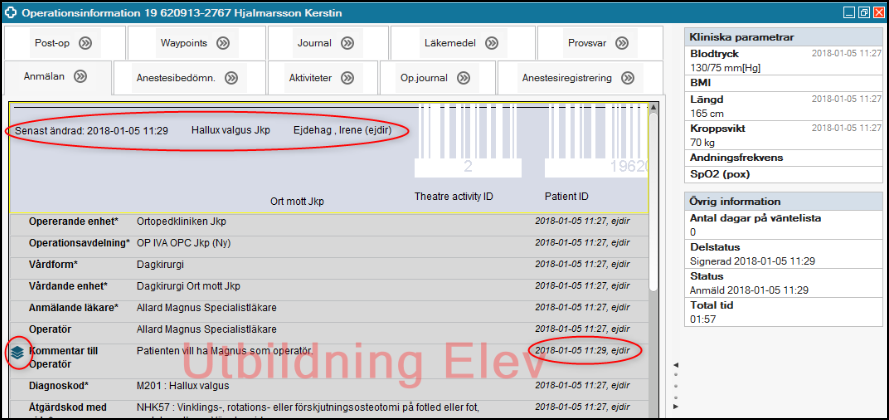889x420 pixels.
Task: Click the layers history icon beside Kommentar
Action: point(17,352)
